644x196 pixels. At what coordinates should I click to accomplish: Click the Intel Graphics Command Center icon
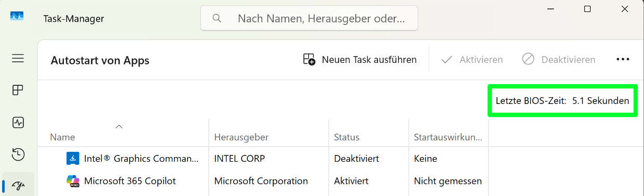(73, 158)
